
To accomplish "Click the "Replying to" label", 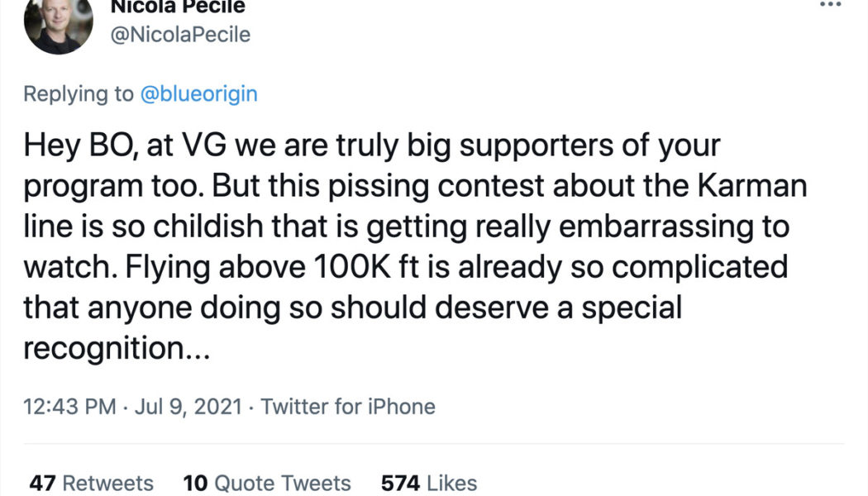I will click(x=79, y=94).
